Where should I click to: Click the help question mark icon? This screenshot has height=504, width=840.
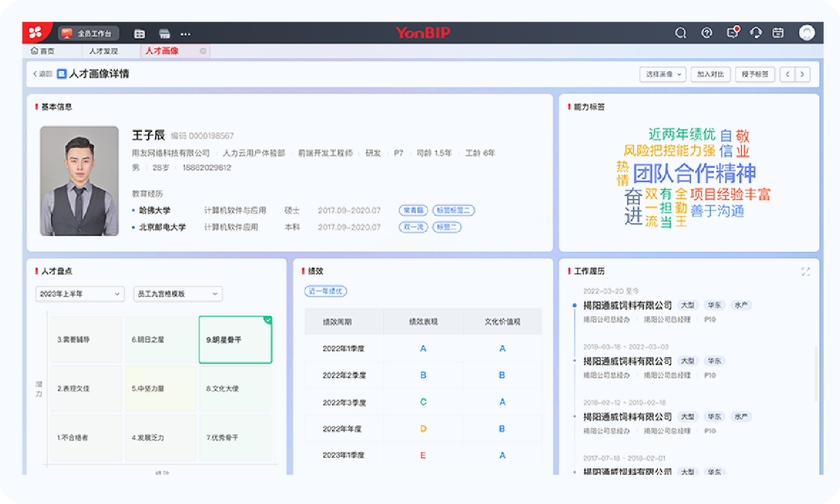tap(707, 33)
